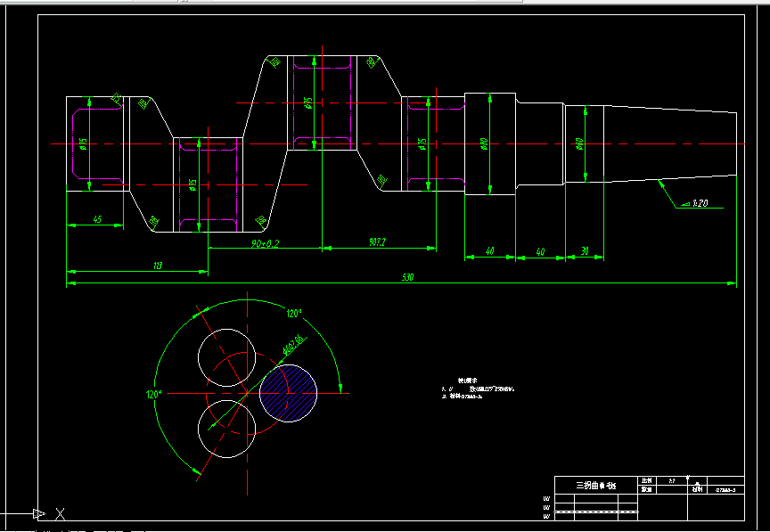Click the UCS origin X marker
Viewport: 770px width, 532px height.
click(60, 514)
